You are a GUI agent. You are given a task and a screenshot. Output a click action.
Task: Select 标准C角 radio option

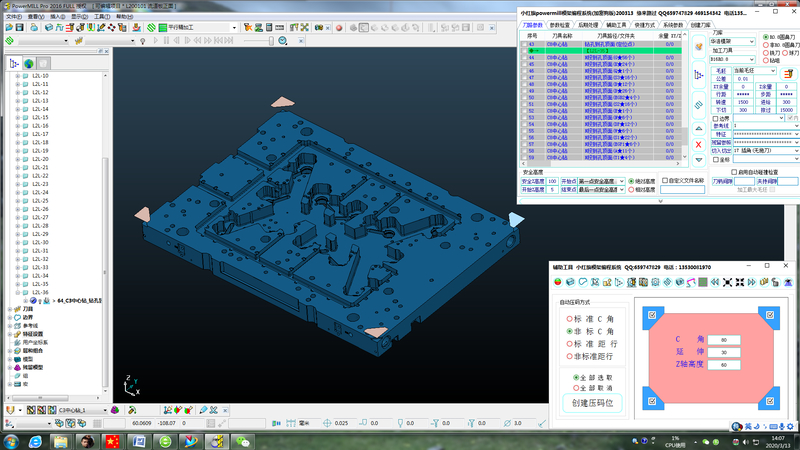pyautogui.click(x=570, y=319)
